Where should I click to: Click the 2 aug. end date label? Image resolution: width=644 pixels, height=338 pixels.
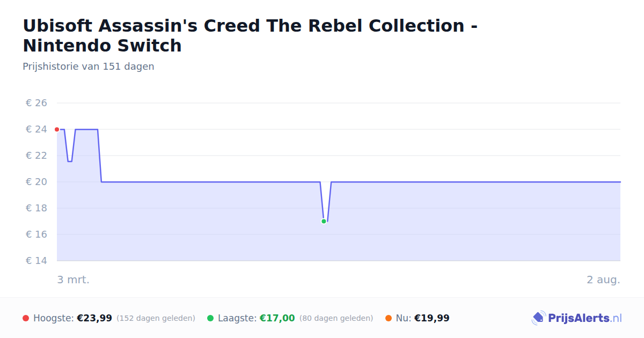tap(603, 280)
